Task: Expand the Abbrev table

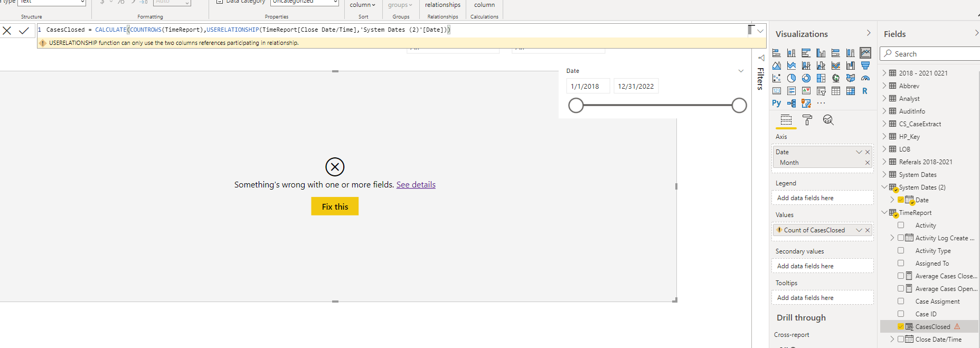Action: coord(884,86)
